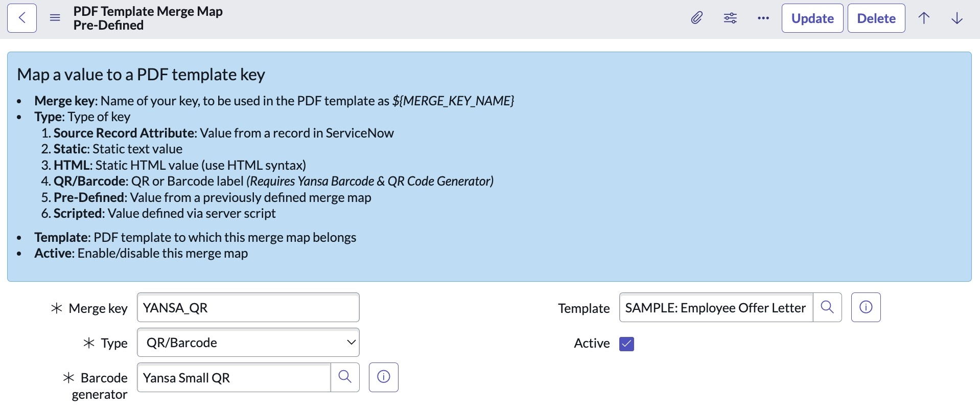The image size is (980, 408).
Task: Expand the Type dropdown showing QR/Barcode
Action: [x=248, y=343]
